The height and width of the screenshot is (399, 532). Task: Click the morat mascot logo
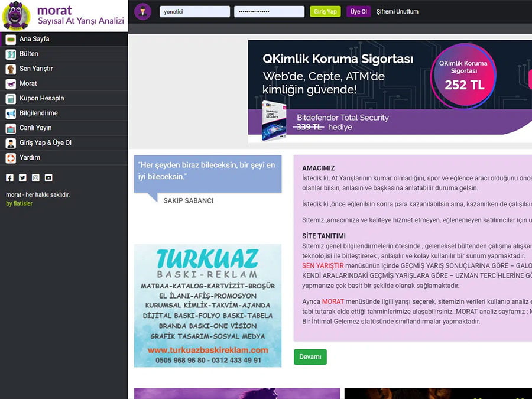[16, 15]
